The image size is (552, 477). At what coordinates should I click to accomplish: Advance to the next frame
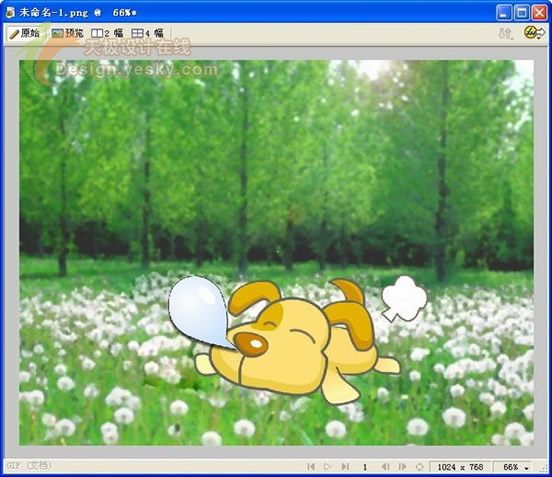coord(402,467)
